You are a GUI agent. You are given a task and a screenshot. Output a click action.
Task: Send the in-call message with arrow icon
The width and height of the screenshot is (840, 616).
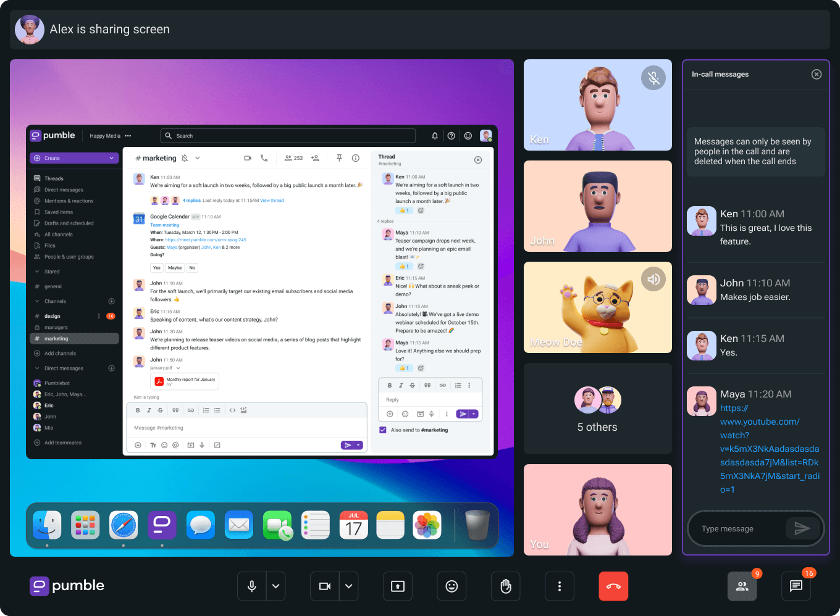point(802,528)
